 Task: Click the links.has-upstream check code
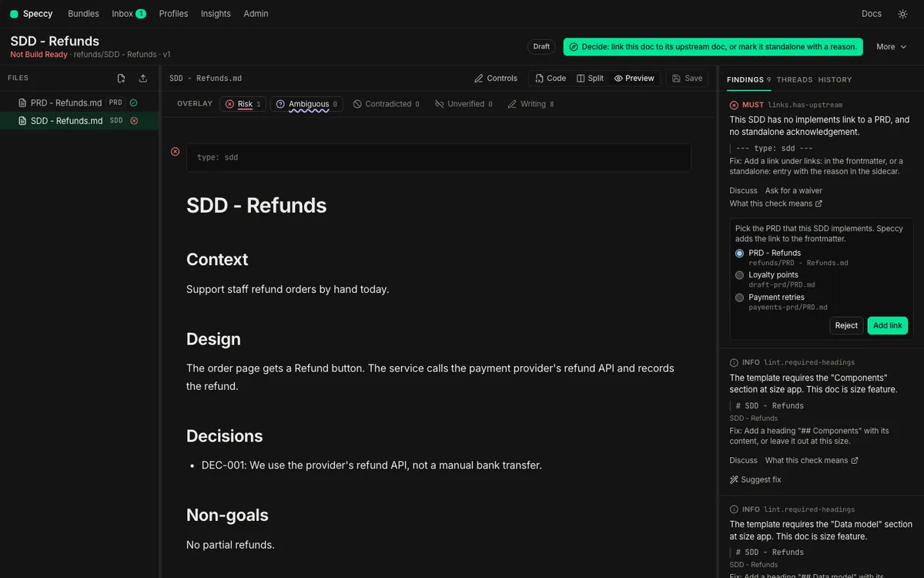coord(805,105)
